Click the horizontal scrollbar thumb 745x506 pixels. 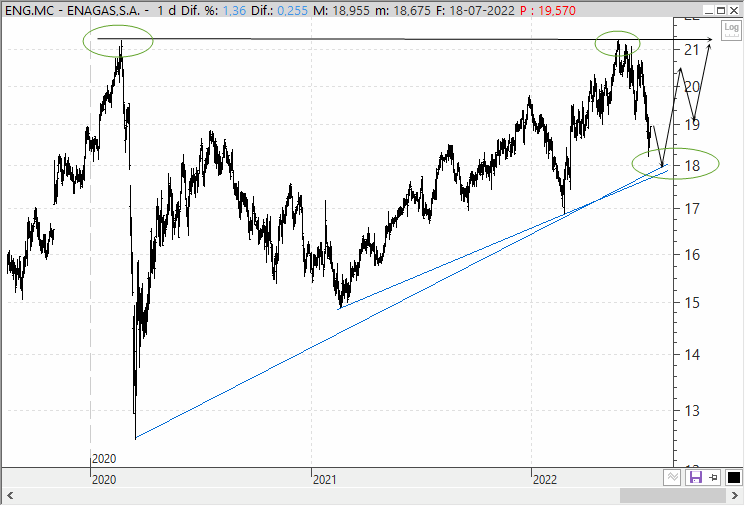point(673,496)
